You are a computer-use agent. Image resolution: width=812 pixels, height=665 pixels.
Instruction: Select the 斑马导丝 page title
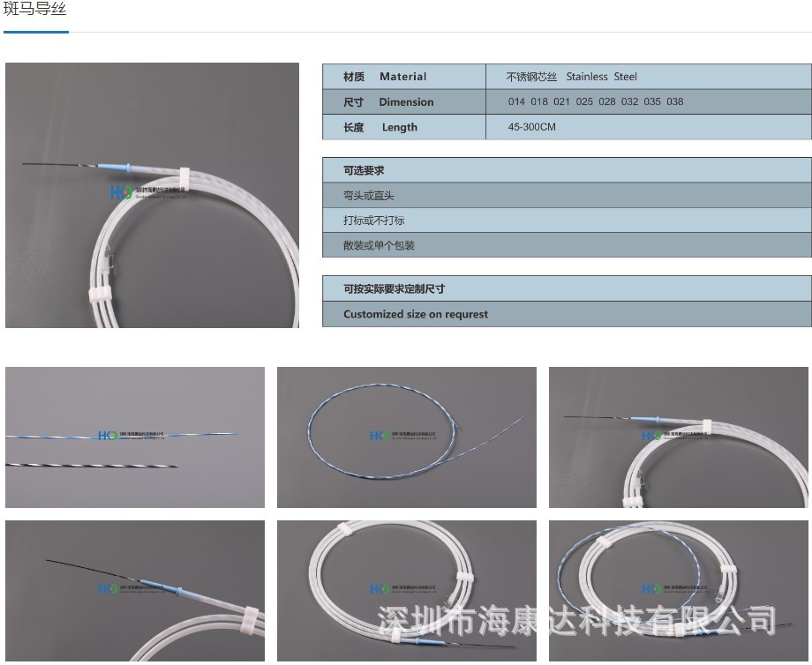tap(35, 12)
